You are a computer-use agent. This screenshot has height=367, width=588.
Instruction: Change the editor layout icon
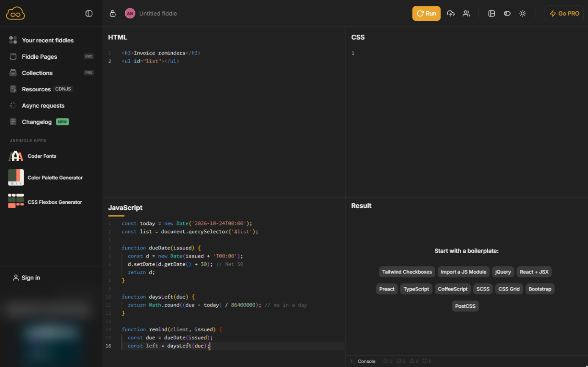[491, 14]
